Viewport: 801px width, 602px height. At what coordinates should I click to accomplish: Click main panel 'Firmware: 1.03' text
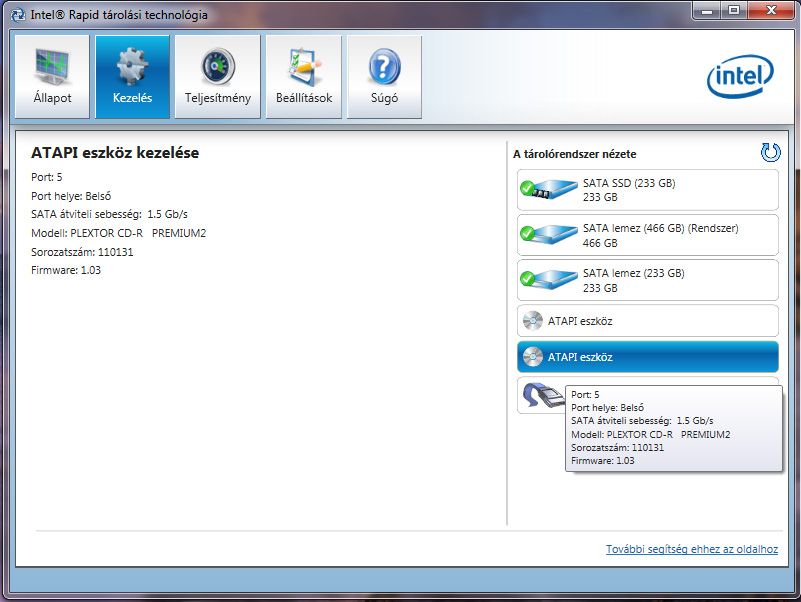coord(66,270)
